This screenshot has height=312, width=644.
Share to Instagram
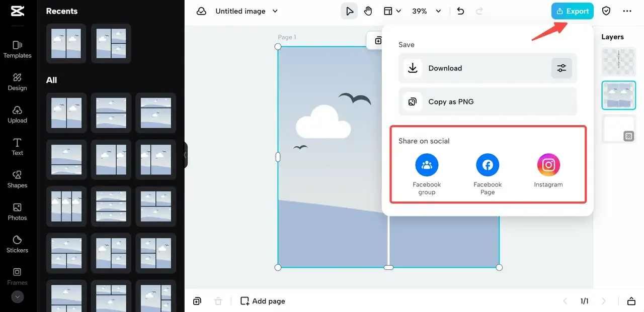click(x=548, y=171)
